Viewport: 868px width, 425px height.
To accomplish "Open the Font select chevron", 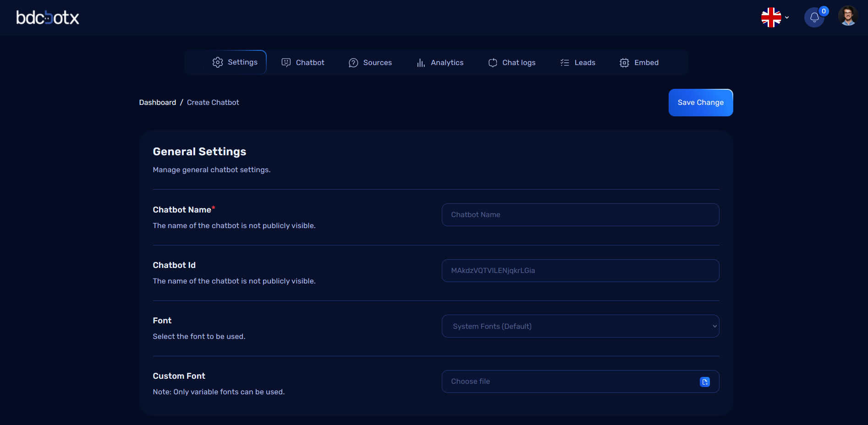I will 714,326.
